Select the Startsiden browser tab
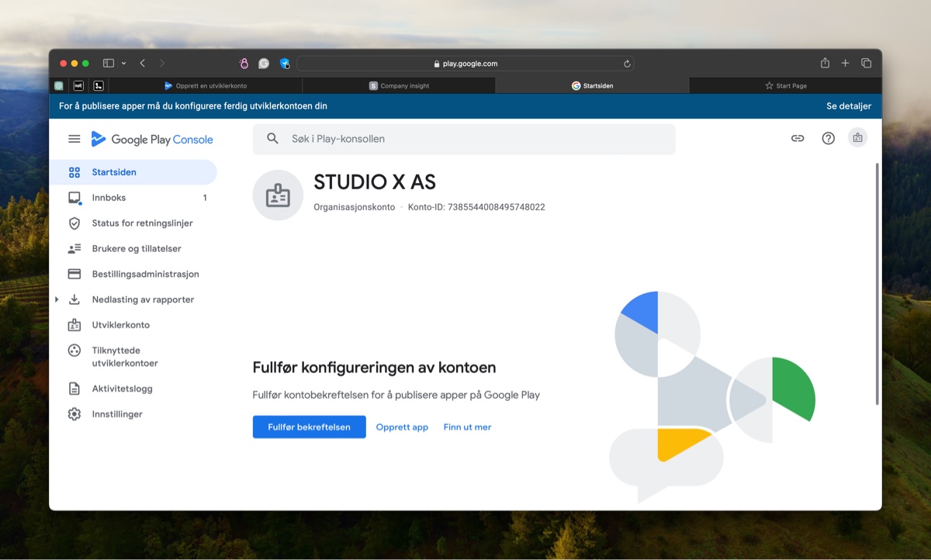The image size is (931, 560). coord(592,86)
